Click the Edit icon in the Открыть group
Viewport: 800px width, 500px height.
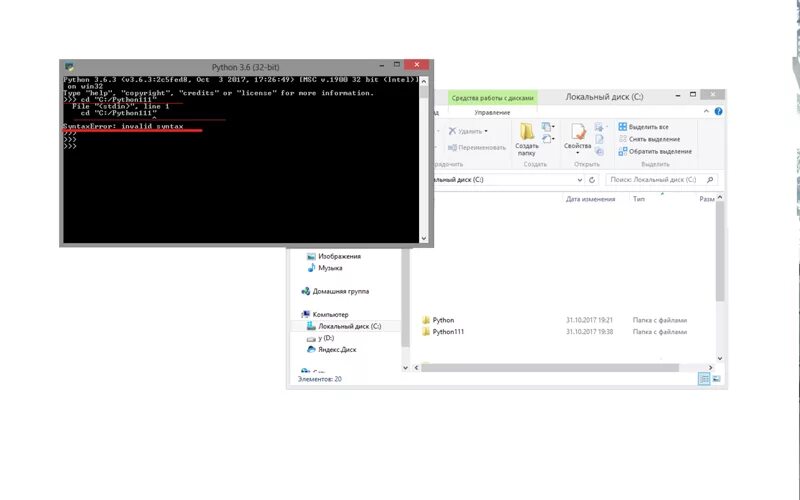(599, 139)
